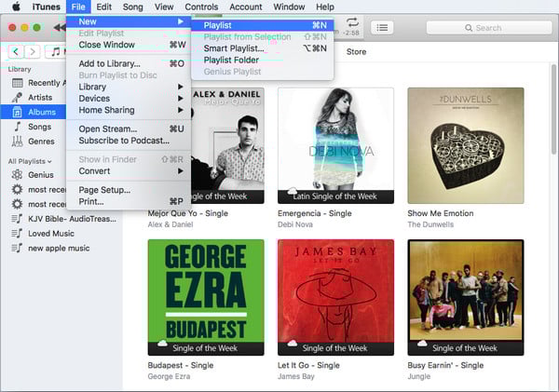The image size is (559, 392).
Task: Select Open Stream… menu item
Action: 129,128
